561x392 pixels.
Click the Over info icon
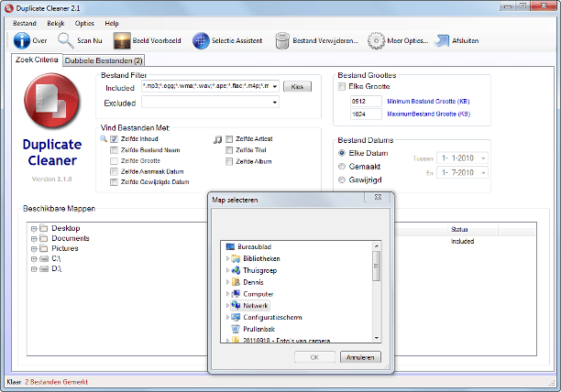21,40
